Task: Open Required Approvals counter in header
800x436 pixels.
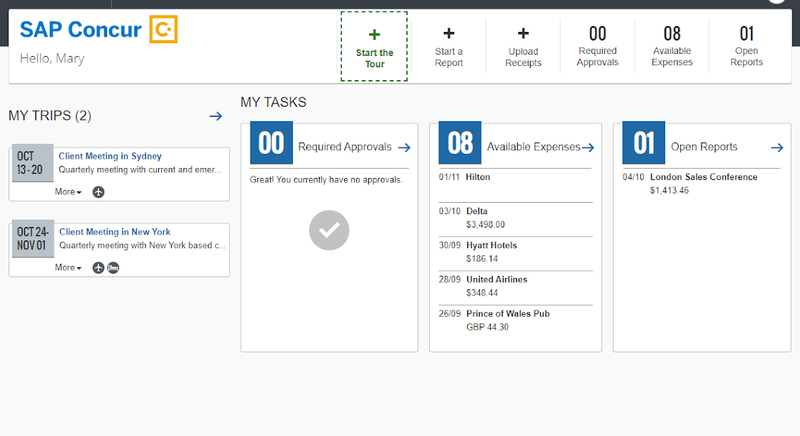Action: (x=597, y=47)
